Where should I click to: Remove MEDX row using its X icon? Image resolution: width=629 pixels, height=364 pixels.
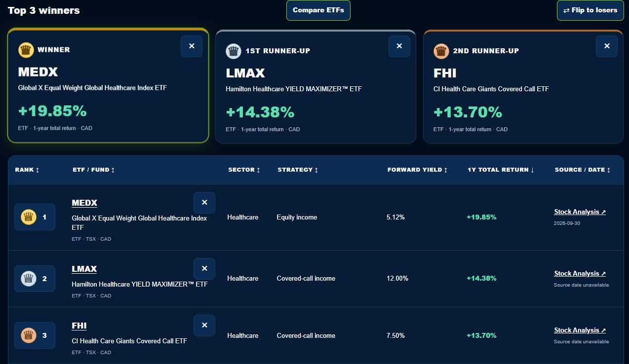click(x=204, y=202)
